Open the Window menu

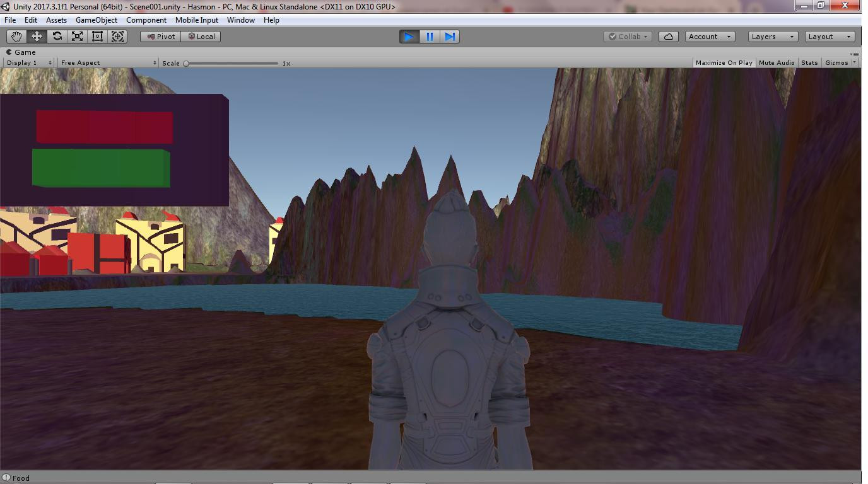pyautogui.click(x=241, y=20)
